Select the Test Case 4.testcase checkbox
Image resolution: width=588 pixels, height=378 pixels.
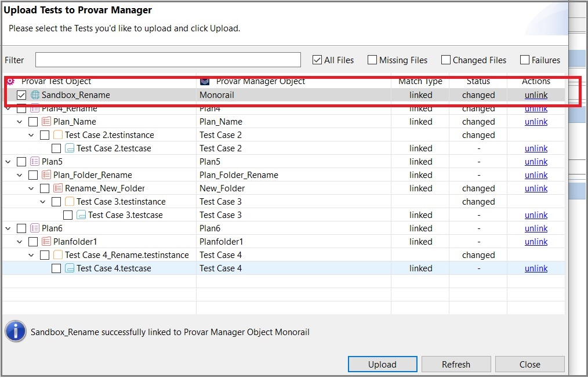point(56,268)
